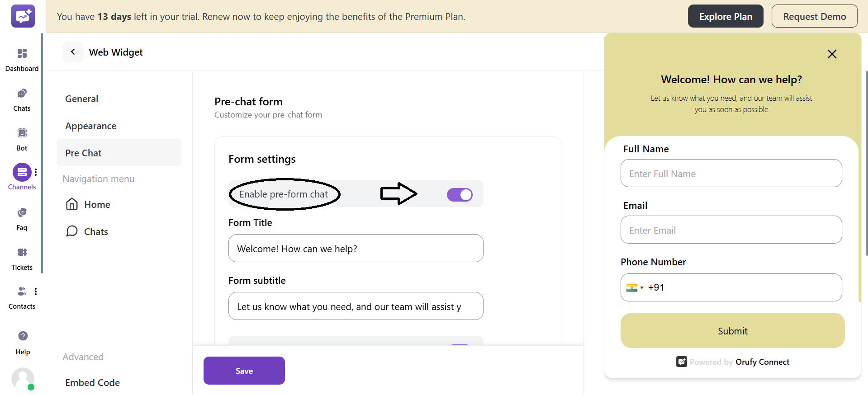
Task: Open the Contacts section
Action: tap(22, 296)
